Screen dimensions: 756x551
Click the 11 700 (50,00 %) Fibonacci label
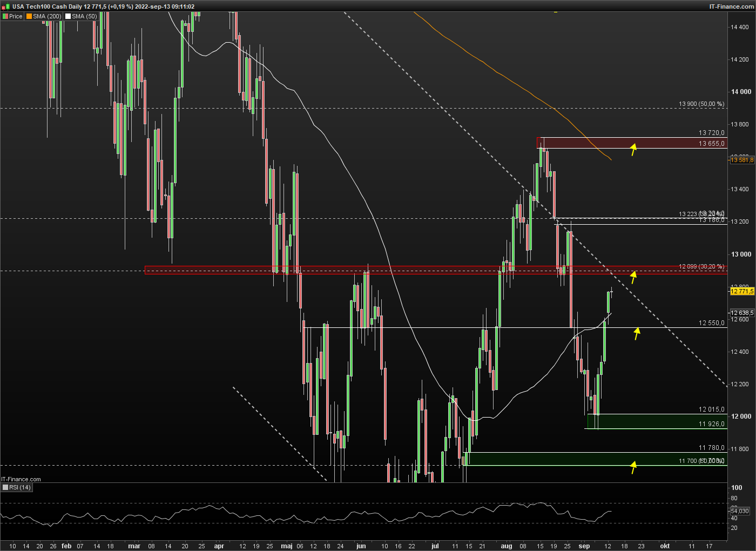[x=701, y=461]
